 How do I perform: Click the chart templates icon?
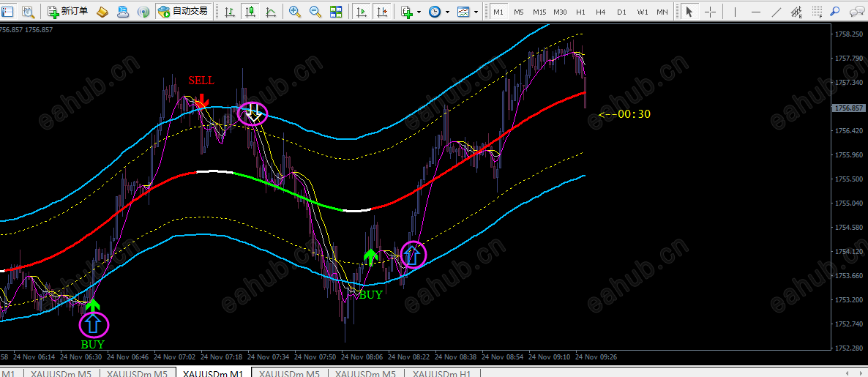(463, 11)
